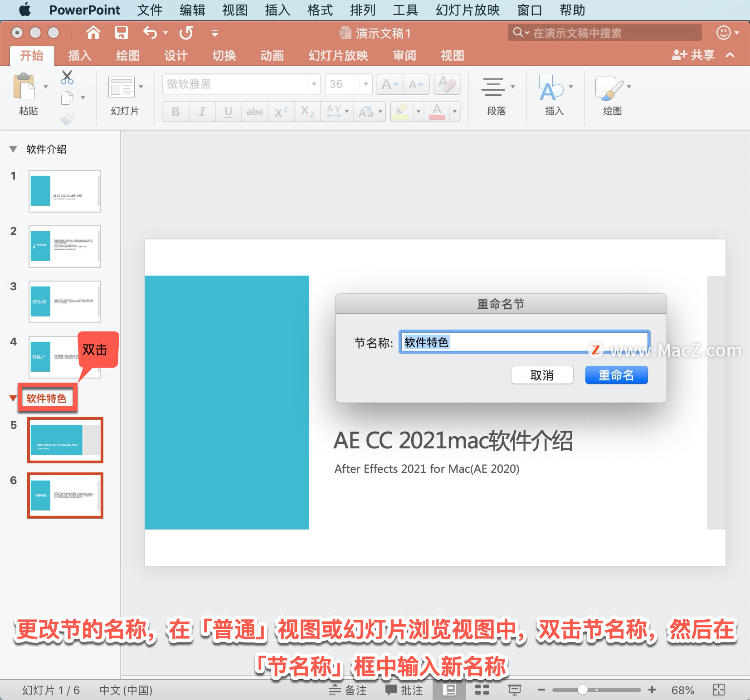The image size is (750, 700).
Task: Adjust the zoom slider handle
Action: [x=583, y=690]
